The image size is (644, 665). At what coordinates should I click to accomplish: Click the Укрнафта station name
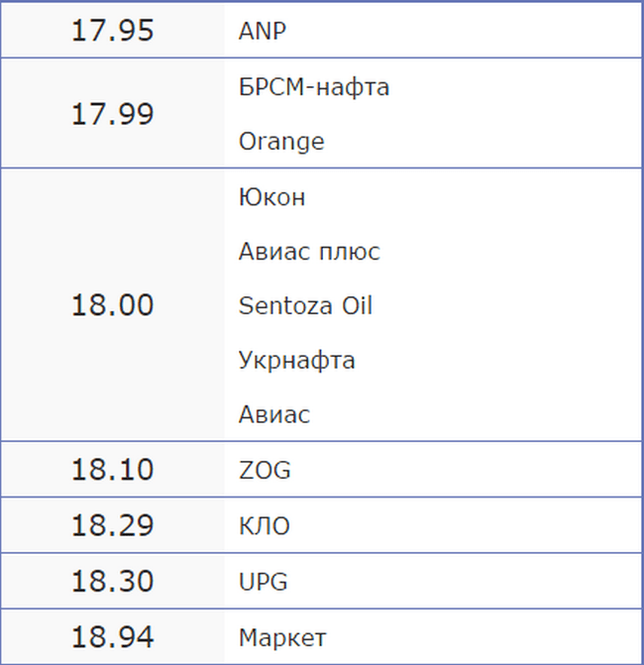297,361
